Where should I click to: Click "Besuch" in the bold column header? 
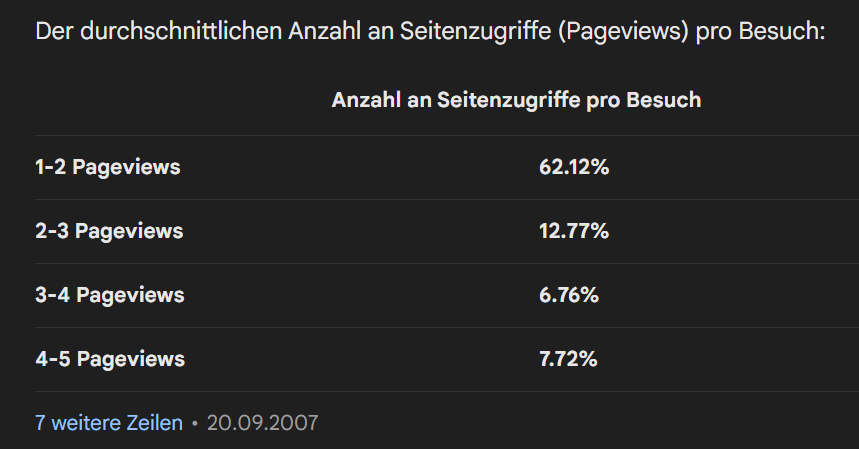pos(663,100)
